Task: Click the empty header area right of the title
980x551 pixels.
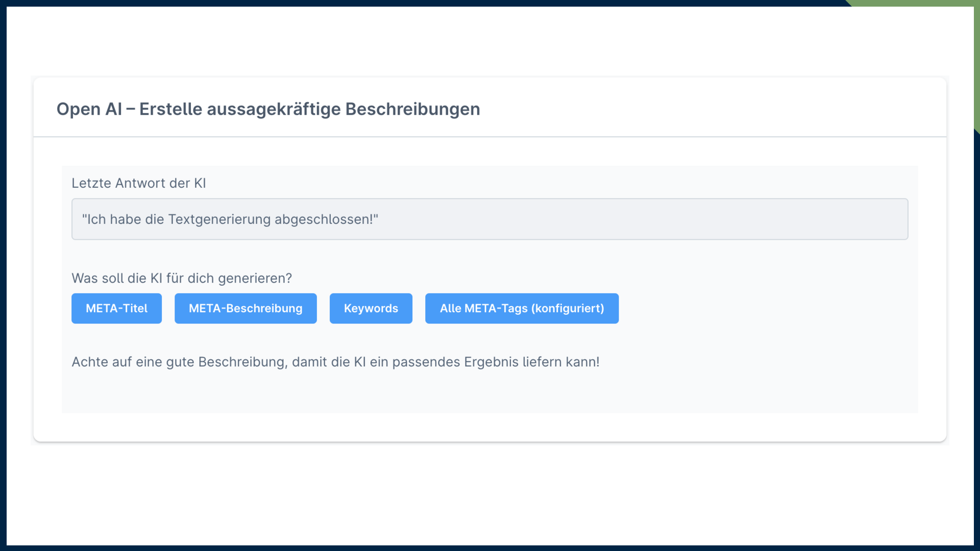Action: click(715, 108)
